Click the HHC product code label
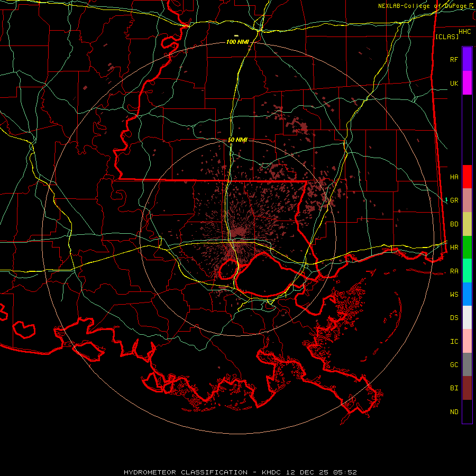This screenshot has width=476, height=476. click(x=464, y=32)
